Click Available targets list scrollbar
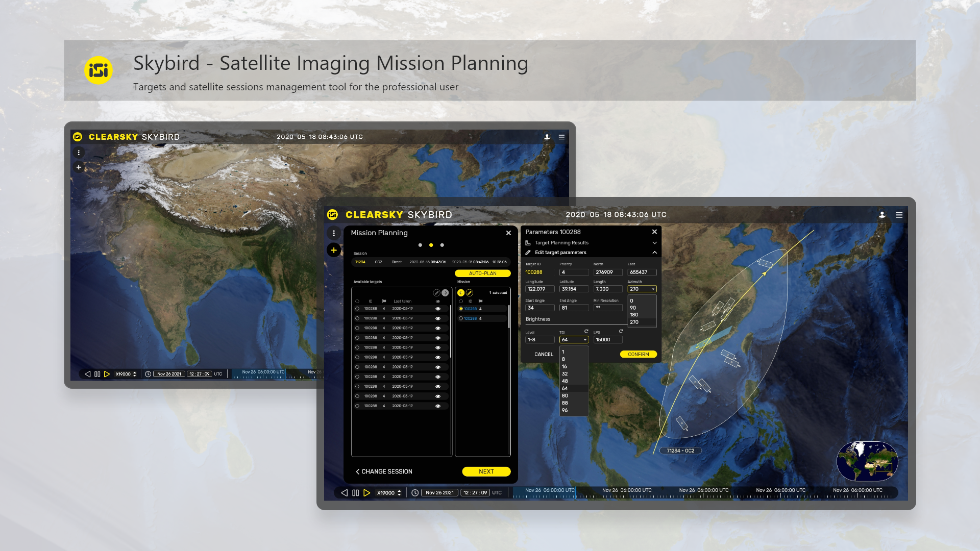 click(451, 332)
